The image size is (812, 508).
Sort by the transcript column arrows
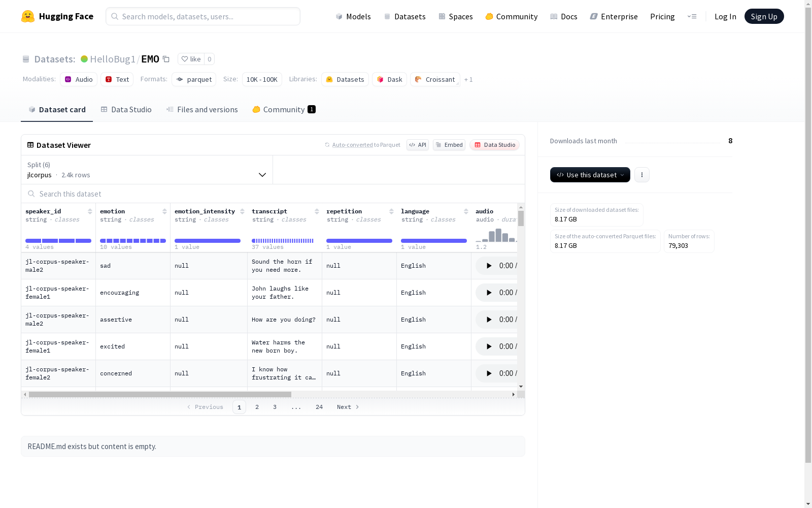pyautogui.click(x=317, y=211)
